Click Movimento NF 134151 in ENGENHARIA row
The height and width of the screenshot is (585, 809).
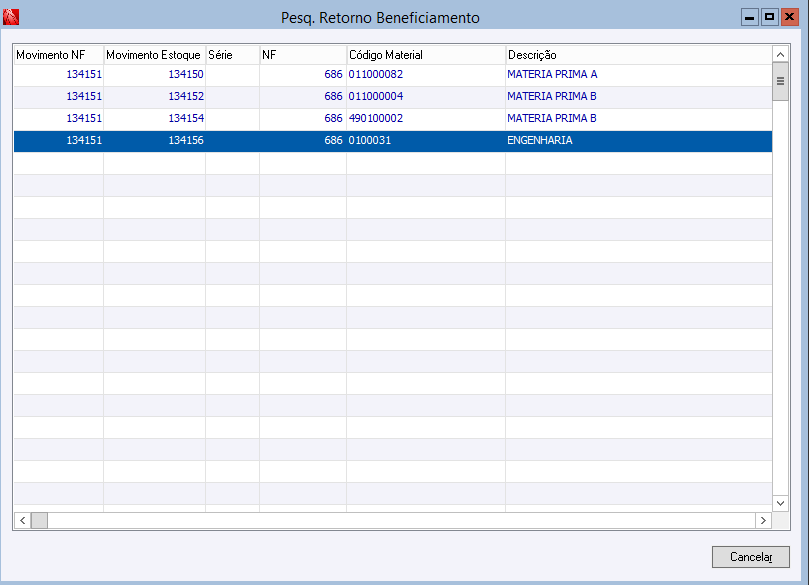coord(84,140)
